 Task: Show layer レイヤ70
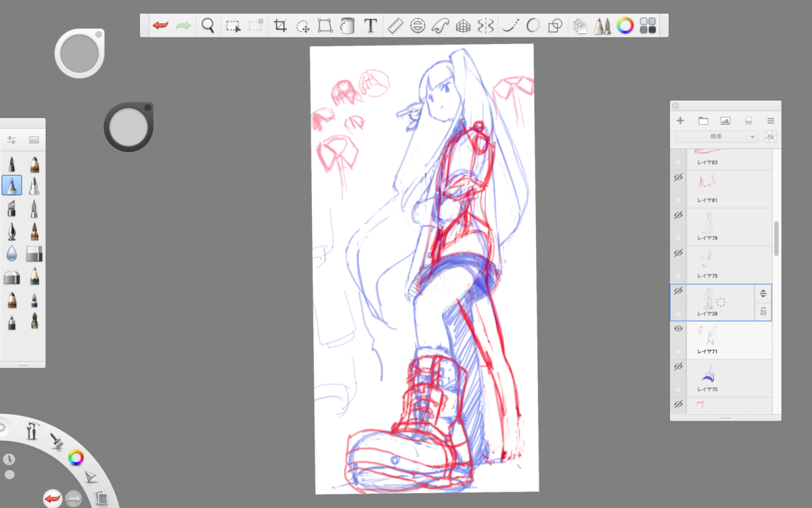679,366
